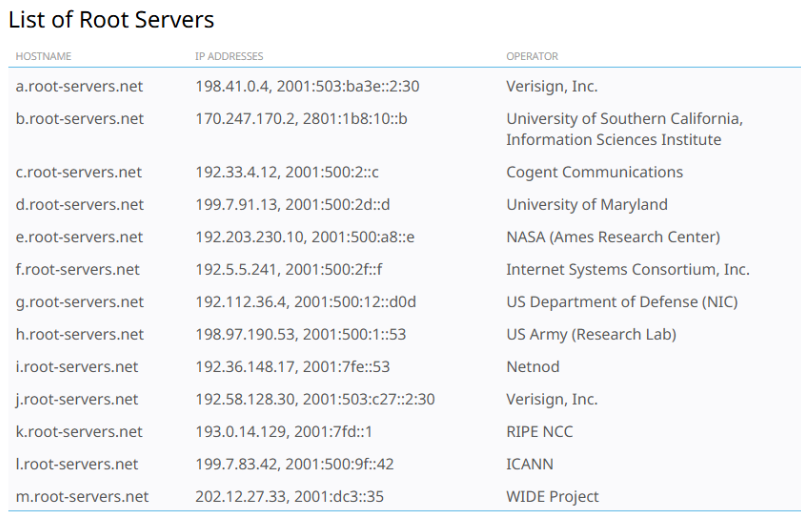The height and width of the screenshot is (514, 801).
Task: Click IP cell 202.12.27.33, 2001:dc3::35
Action: [290, 497]
